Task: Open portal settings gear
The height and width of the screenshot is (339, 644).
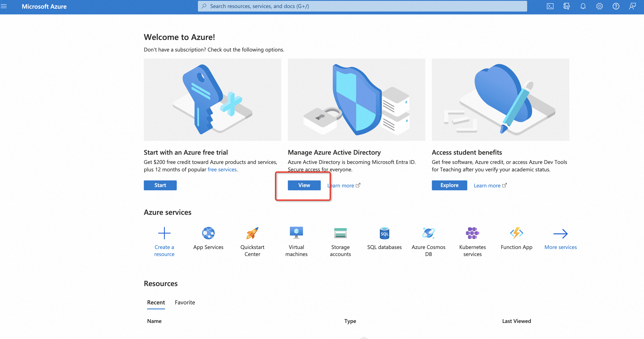Action: click(x=600, y=6)
